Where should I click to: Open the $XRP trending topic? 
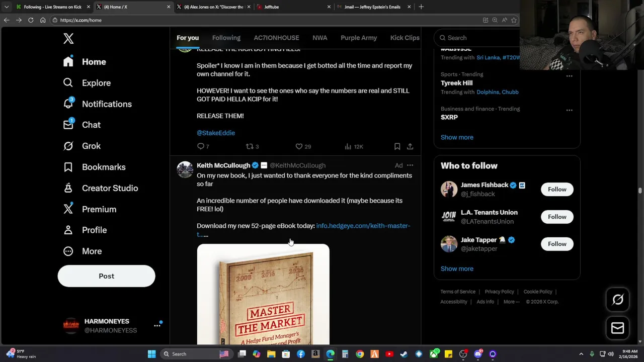coord(449,117)
